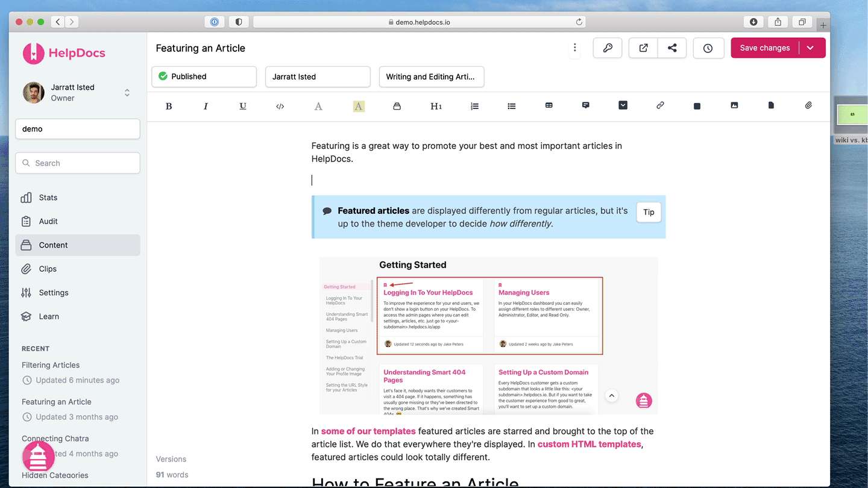
Task: Click 'custom HTML templates' link
Action: tap(589, 444)
